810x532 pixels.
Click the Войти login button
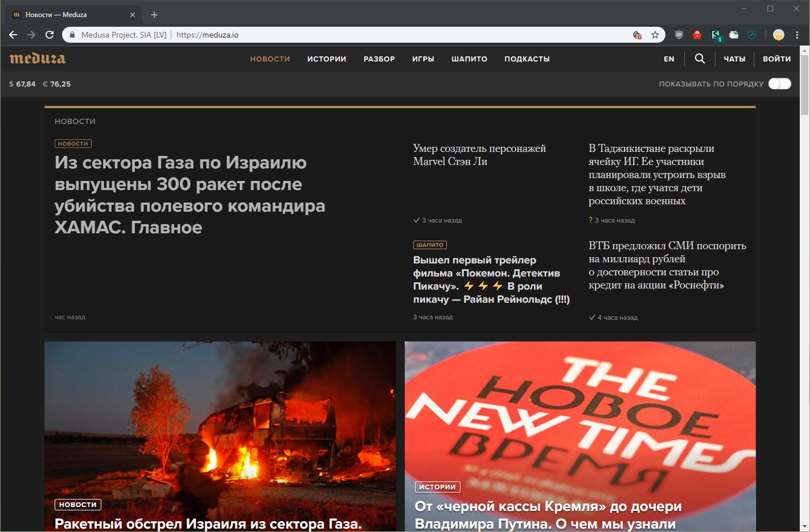click(x=777, y=59)
